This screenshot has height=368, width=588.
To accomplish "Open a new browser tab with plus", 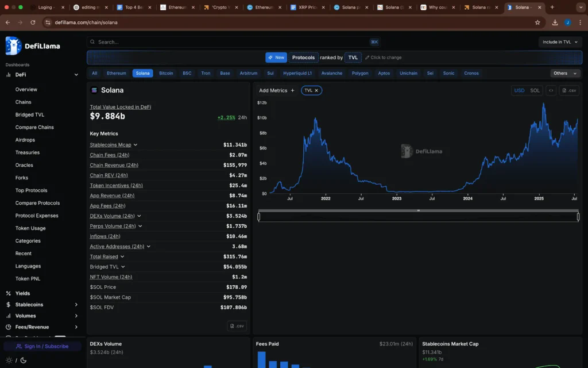I will pyautogui.click(x=552, y=7).
